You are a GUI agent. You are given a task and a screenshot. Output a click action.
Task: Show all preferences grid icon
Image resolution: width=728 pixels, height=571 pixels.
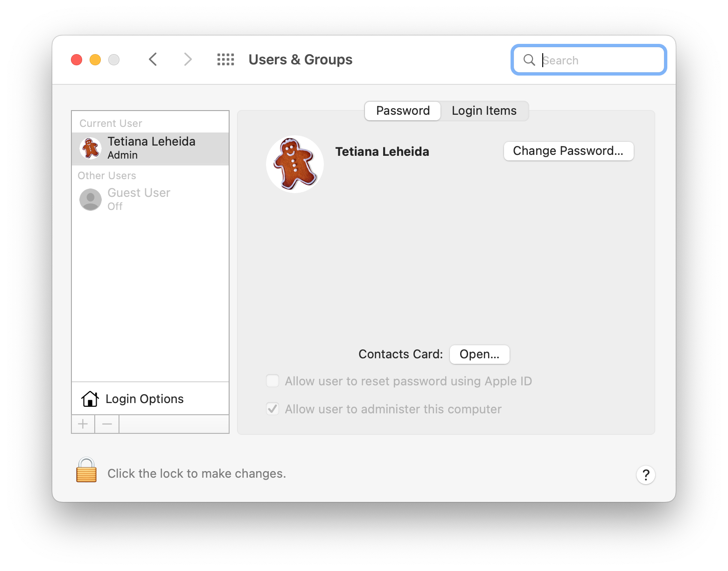[226, 60]
